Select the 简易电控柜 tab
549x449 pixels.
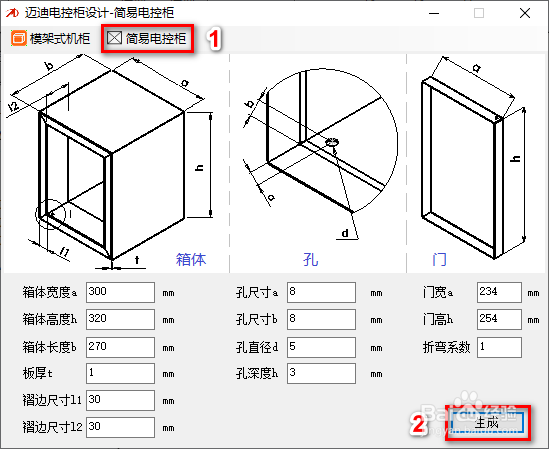click(147, 38)
